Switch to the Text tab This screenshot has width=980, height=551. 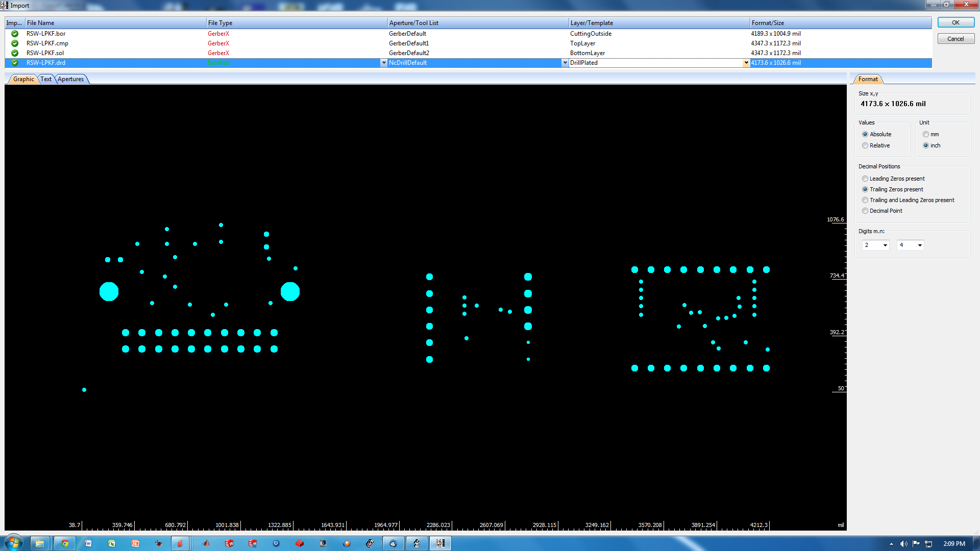point(46,79)
